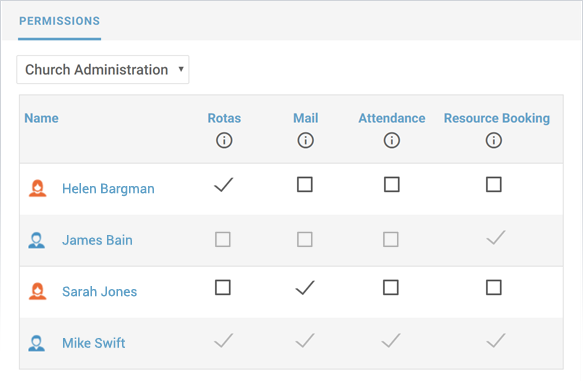Enable Mail permission for Helen Bargman
This screenshot has height=389, width=583.
tap(305, 184)
